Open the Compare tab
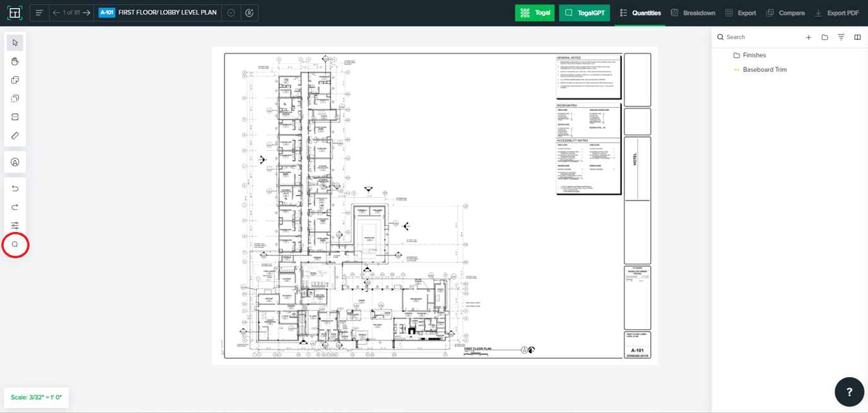Viewport: 868px width, 413px height. click(x=785, y=13)
